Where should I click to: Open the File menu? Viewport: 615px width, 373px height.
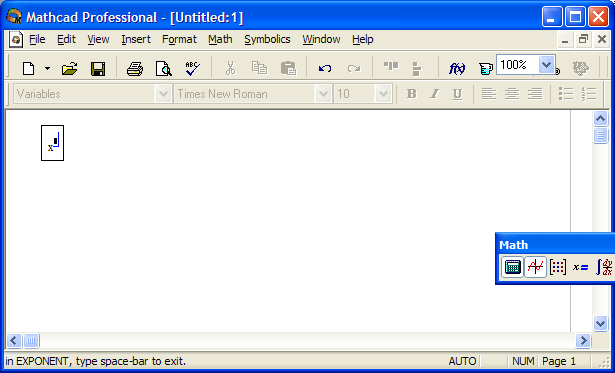37,39
